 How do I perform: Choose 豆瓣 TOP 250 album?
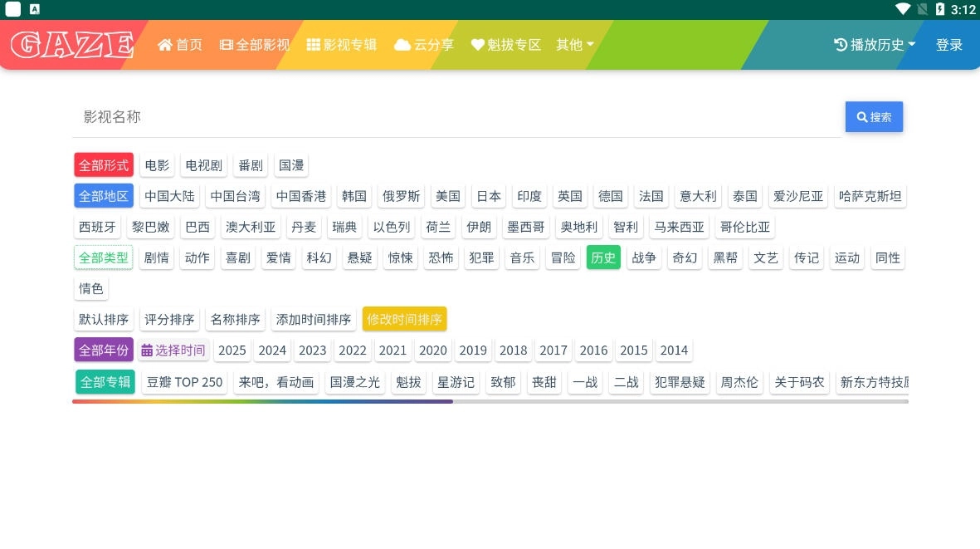point(185,382)
